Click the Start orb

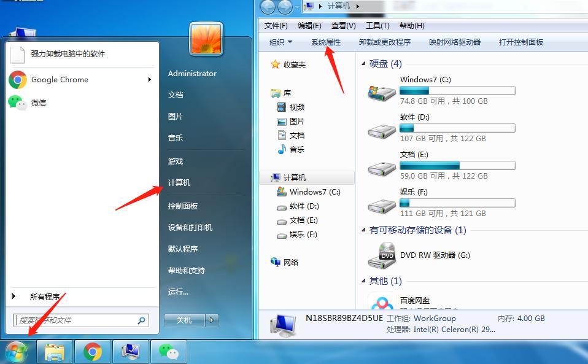(17, 352)
